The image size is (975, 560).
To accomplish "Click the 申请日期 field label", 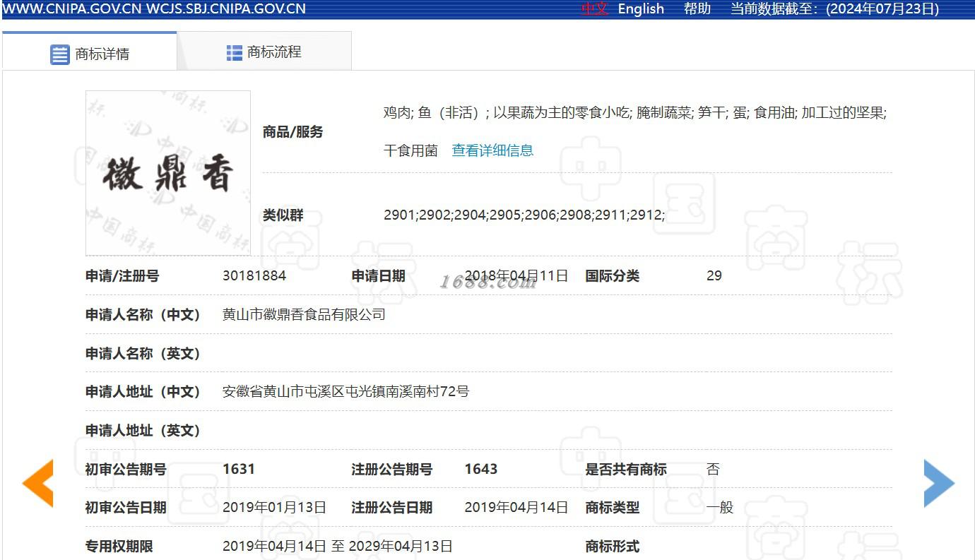I will click(x=379, y=275).
